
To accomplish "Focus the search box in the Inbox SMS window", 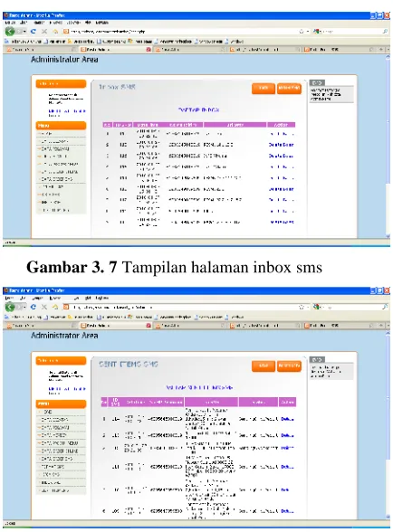I will click(350, 31).
